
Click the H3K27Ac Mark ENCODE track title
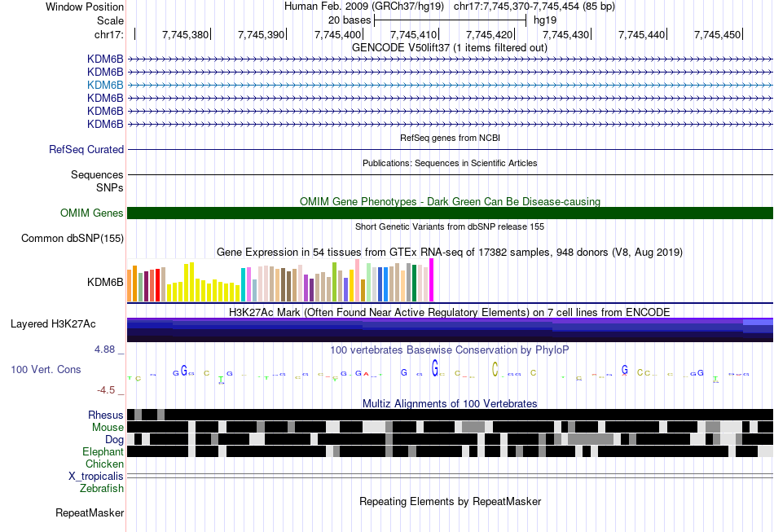pos(449,312)
